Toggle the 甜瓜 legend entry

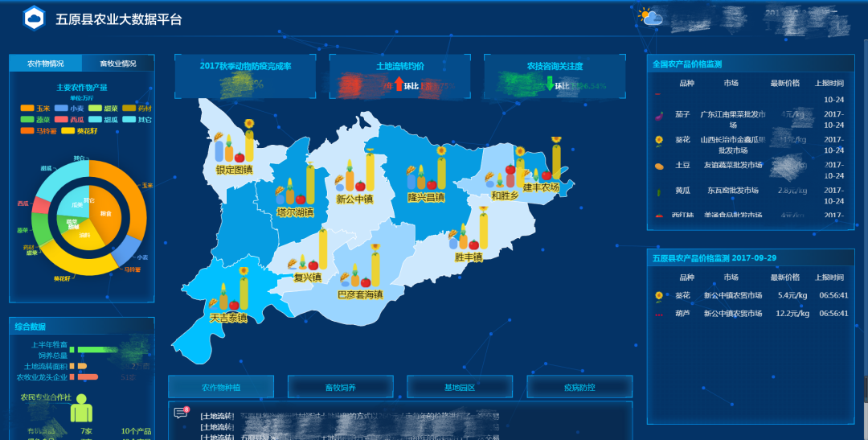(x=102, y=120)
